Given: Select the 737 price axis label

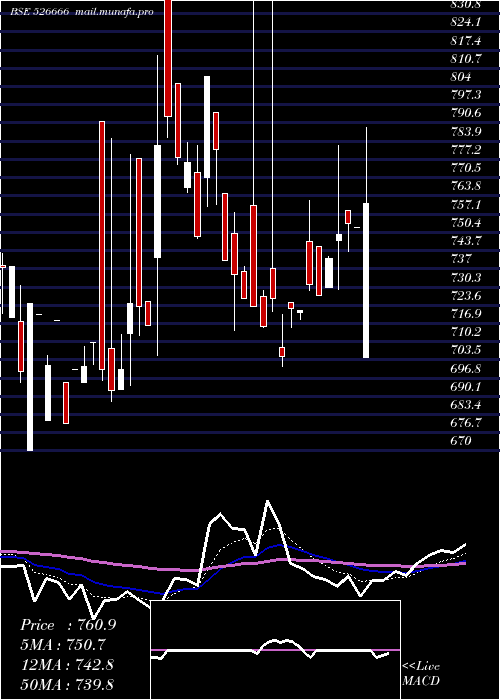Looking at the screenshot, I should click(x=461, y=258).
